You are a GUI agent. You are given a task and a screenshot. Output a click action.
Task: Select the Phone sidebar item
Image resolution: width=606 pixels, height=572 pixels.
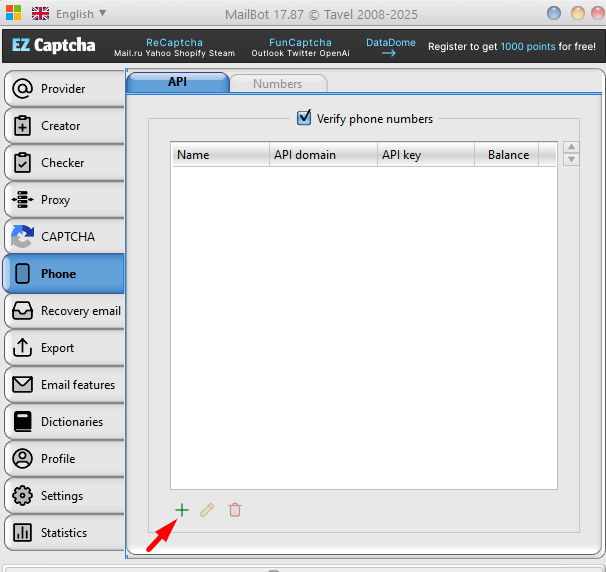[x=64, y=274]
